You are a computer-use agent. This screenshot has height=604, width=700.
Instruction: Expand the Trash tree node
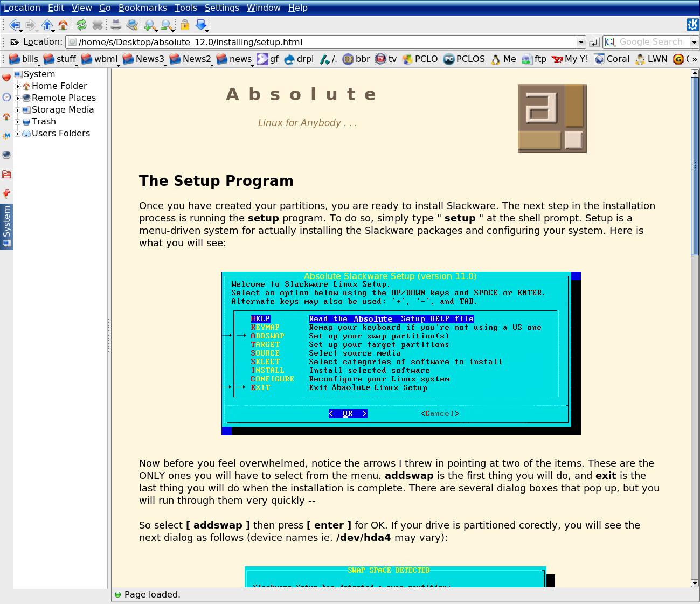pos(18,122)
